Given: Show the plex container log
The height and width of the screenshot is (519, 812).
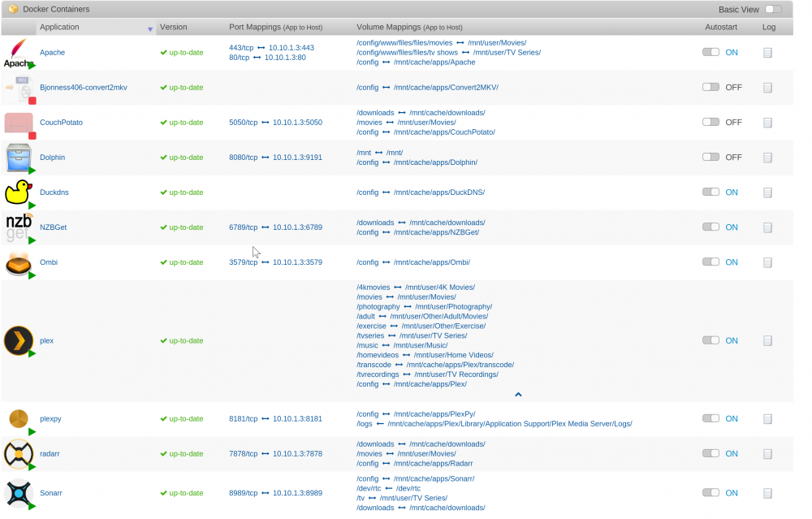Looking at the screenshot, I should pos(768,341).
